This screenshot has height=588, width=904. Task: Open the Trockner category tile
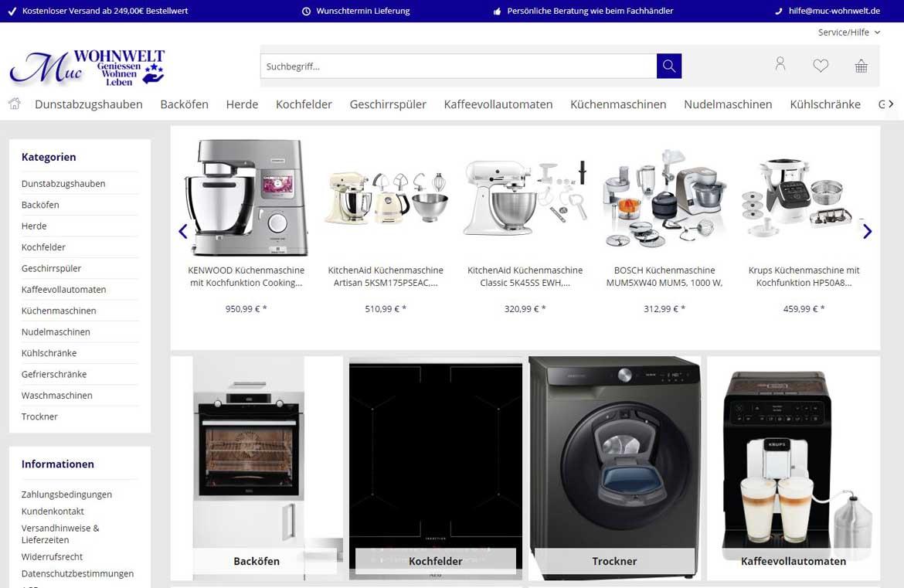click(x=614, y=468)
